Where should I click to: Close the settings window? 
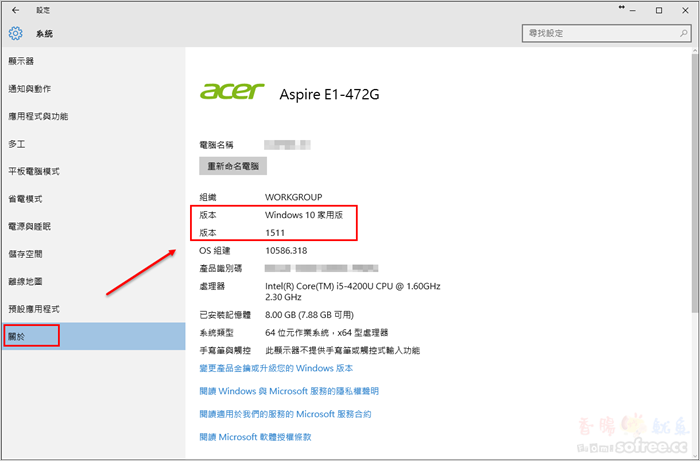(685, 11)
